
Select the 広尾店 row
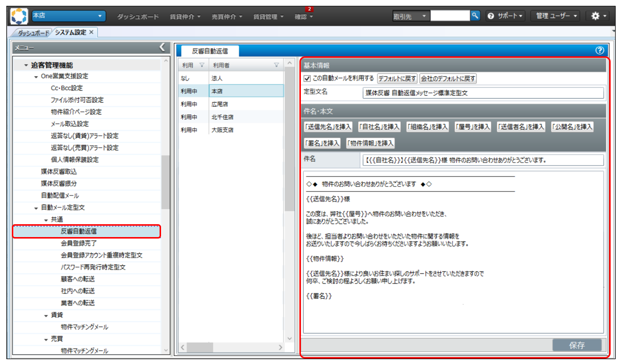click(x=231, y=104)
